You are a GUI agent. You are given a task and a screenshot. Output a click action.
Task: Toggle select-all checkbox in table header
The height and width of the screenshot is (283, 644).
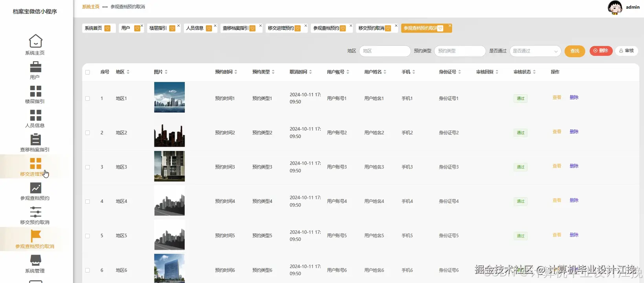[x=88, y=72]
